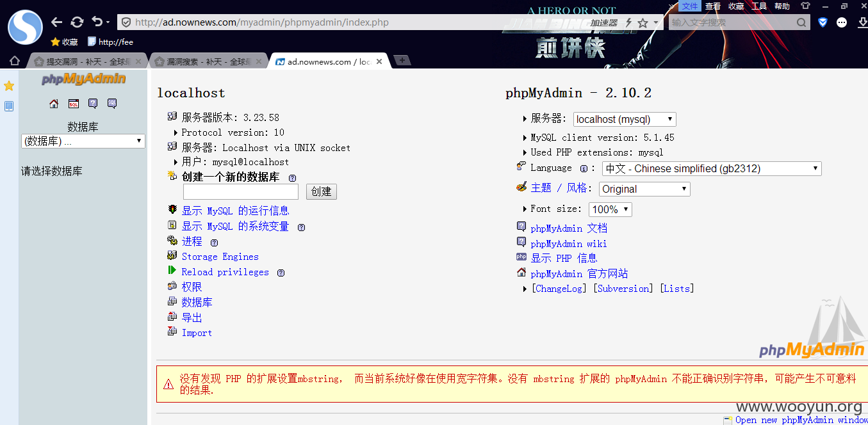Image resolution: width=868 pixels, height=425 pixels.
Task: Click the phpMyAdmin home icon in sidebar
Action: coord(54,104)
